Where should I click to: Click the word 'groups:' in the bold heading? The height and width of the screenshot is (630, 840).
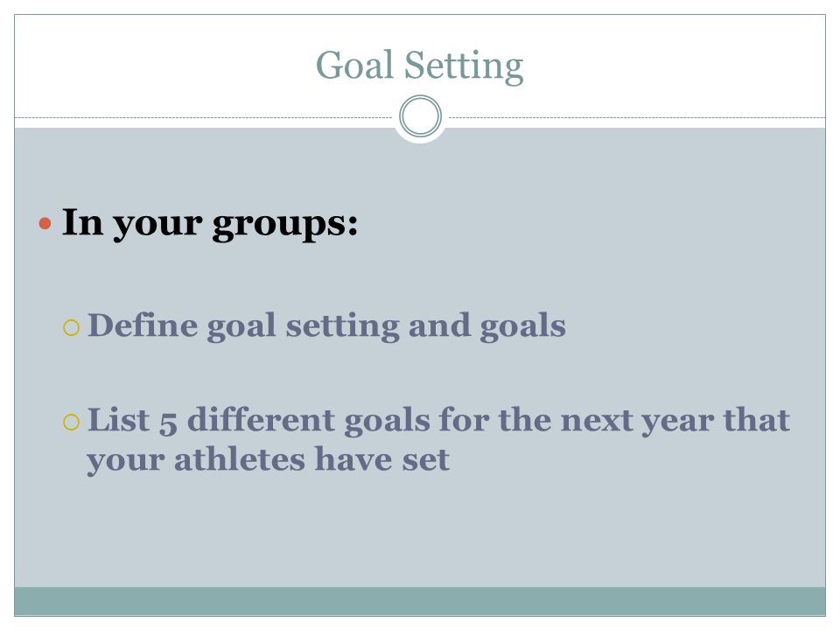285,226
